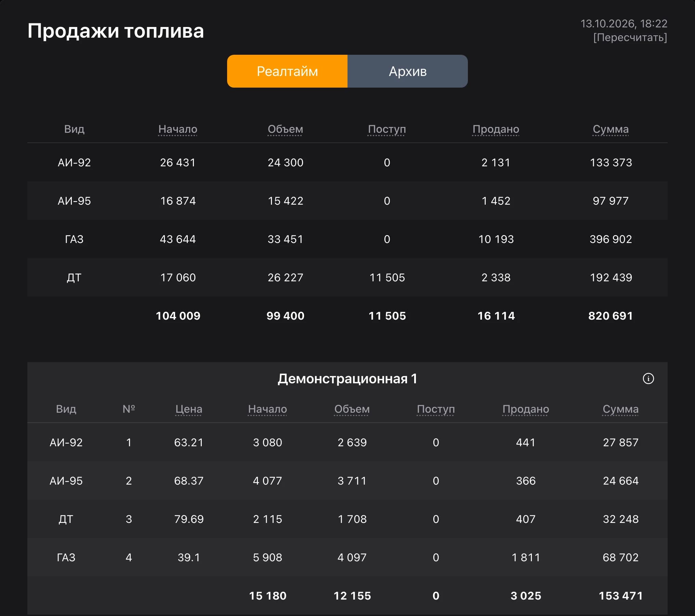695x616 pixels.
Task: Click the station total sum 153 471
Action: [620, 596]
